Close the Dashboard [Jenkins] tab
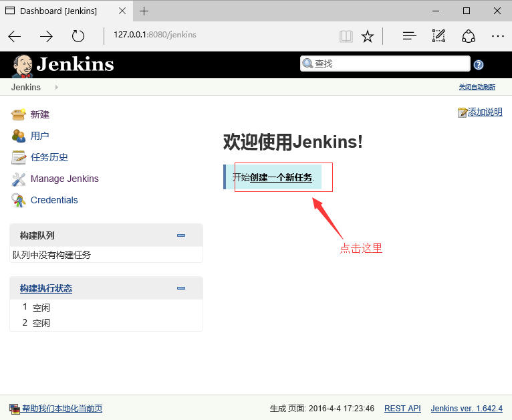Image resolution: width=512 pixels, height=420 pixels. (122, 11)
